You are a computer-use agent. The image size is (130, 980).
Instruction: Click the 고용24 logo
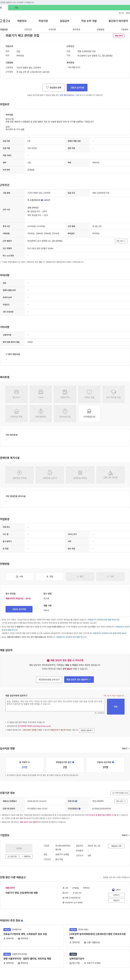(x=5, y=21)
